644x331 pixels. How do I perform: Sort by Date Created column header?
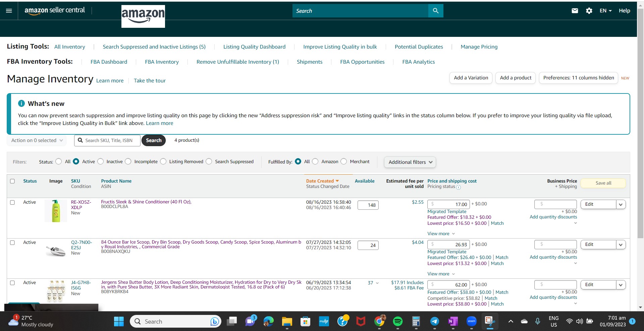coord(322,181)
